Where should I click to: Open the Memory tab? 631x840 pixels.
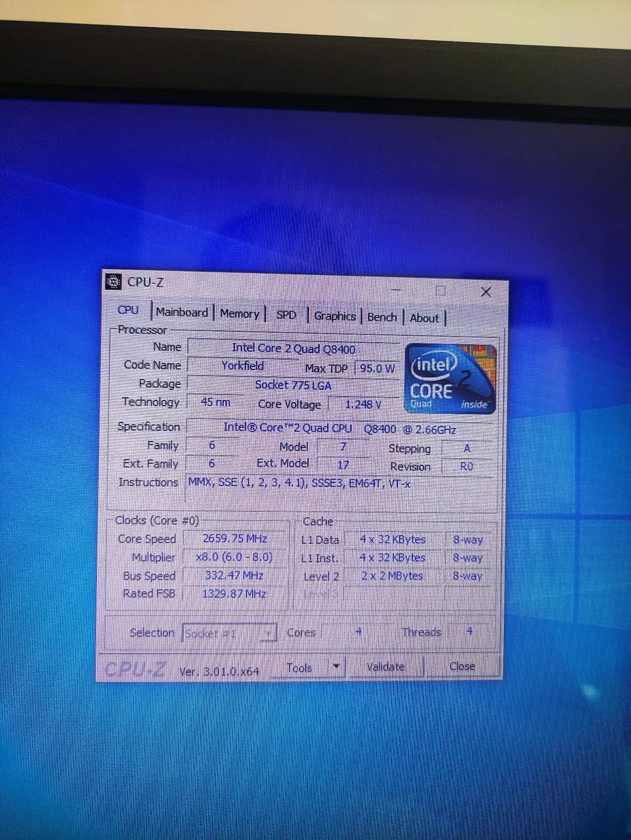(x=239, y=314)
